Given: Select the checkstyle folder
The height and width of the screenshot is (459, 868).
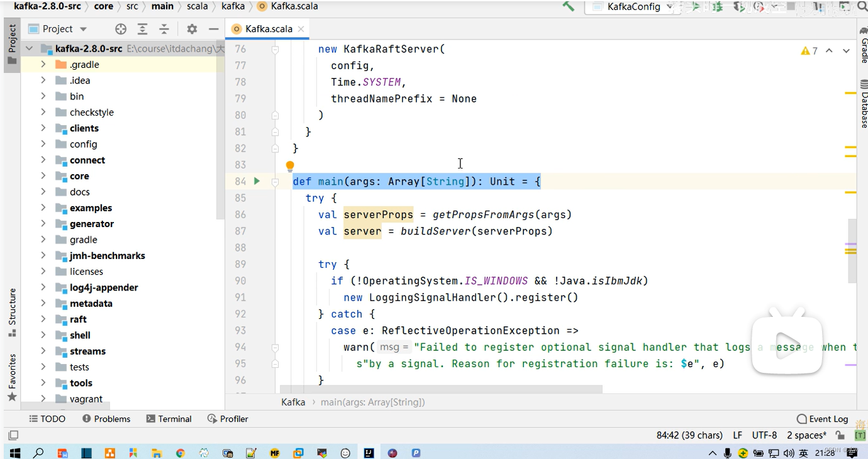Looking at the screenshot, I should click(x=92, y=112).
